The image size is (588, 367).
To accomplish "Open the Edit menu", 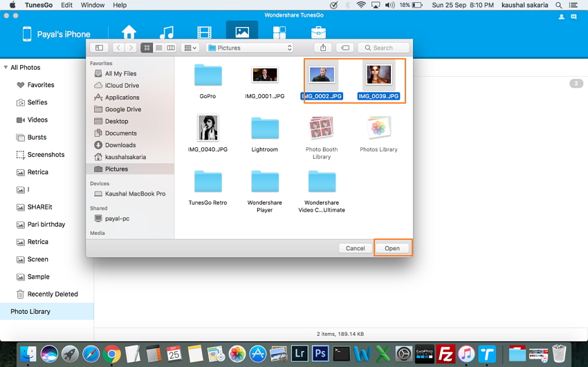I will point(66,5).
